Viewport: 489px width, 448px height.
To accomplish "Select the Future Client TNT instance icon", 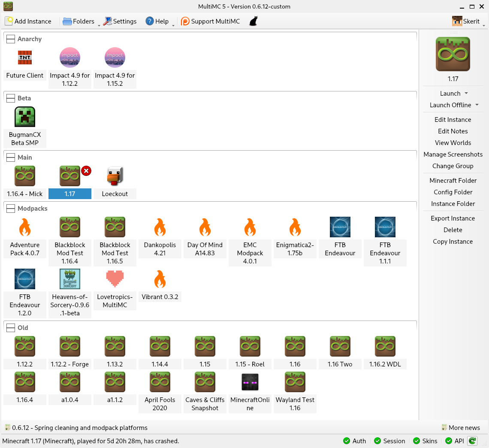I will 25,58.
